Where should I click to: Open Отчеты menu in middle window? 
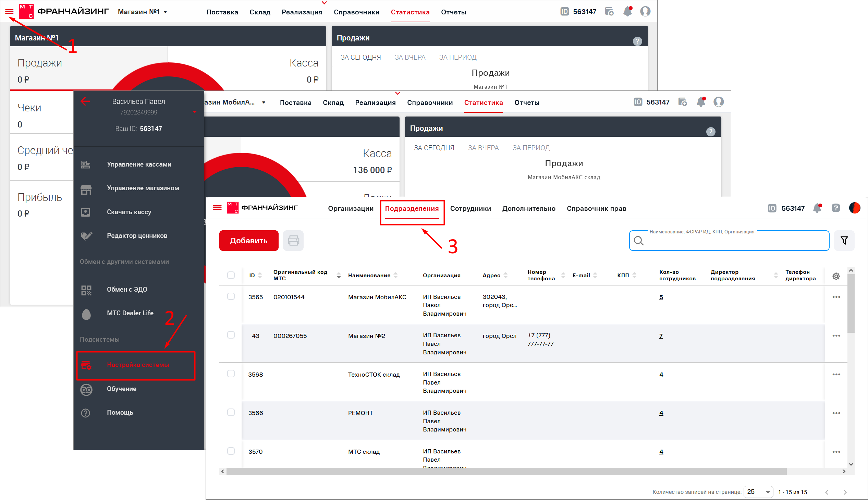527,103
